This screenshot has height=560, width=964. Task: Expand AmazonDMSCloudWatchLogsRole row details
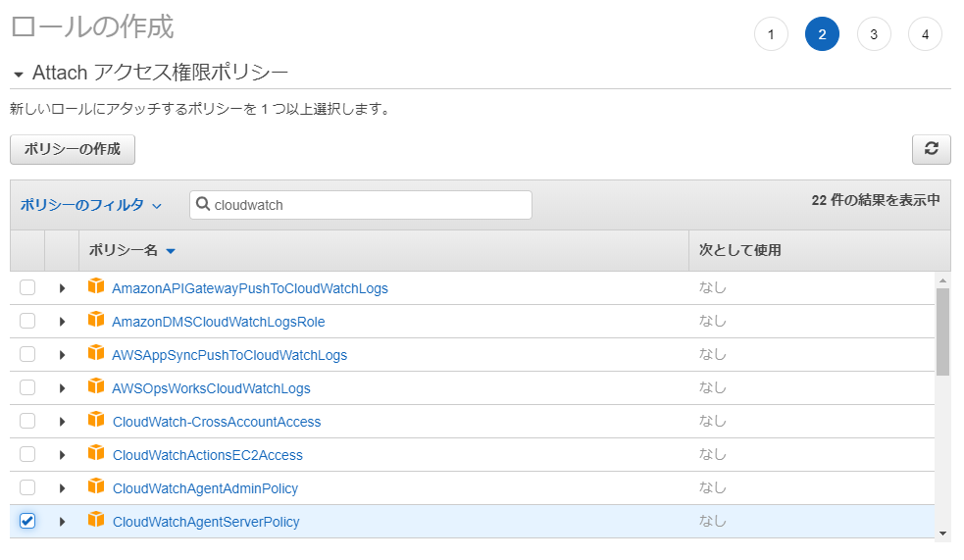pyautogui.click(x=62, y=322)
